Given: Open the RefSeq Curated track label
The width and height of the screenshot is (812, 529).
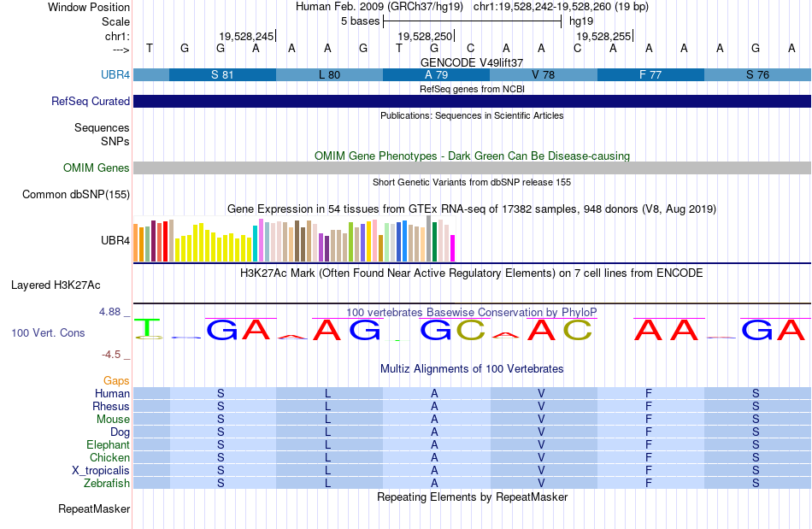Looking at the screenshot, I should [x=90, y=101].
